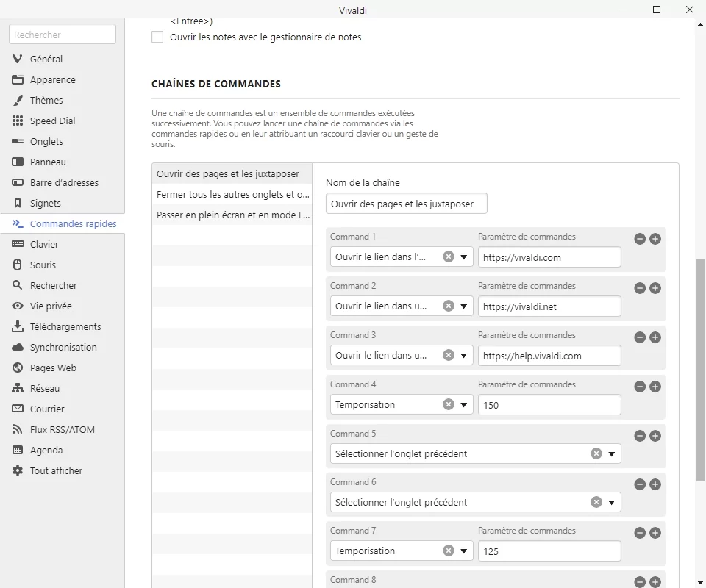The width and height of the screenshot is (706, 588).
Task: Open Souris settings
Action: tap(62, 265)
